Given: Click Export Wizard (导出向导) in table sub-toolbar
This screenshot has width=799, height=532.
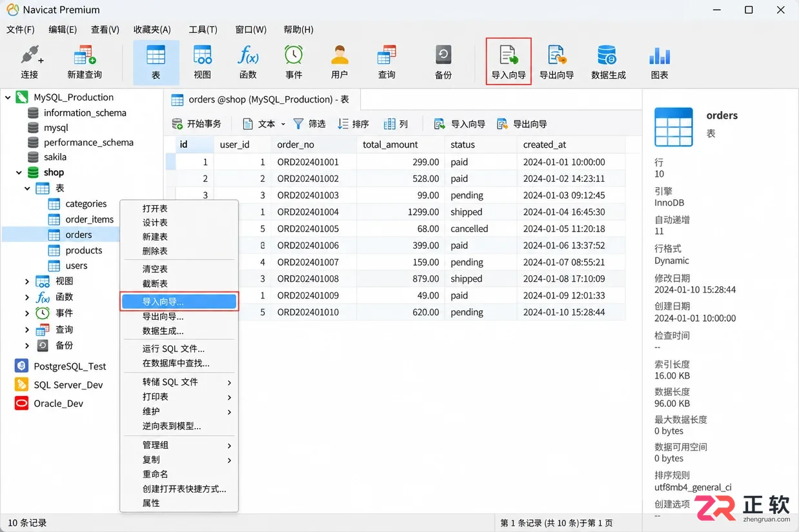Looking at the screenshot, I should click(x=521, y=124).
